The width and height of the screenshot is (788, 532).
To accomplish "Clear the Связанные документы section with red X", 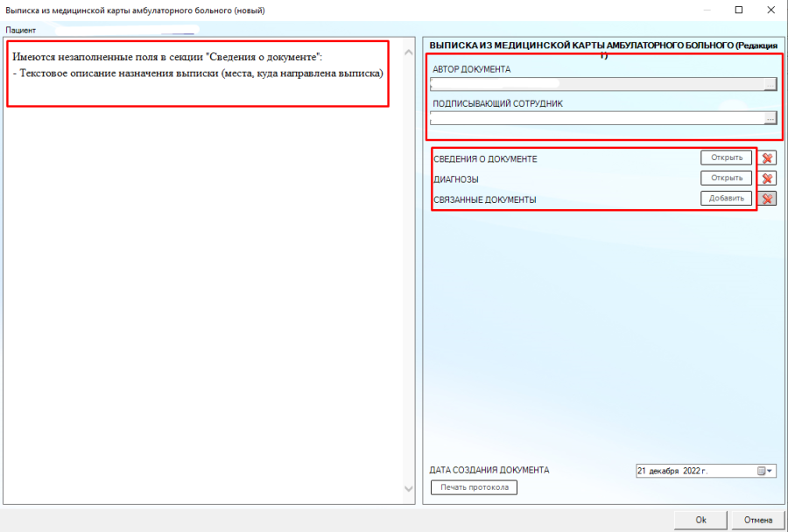I will coord(767,199).
